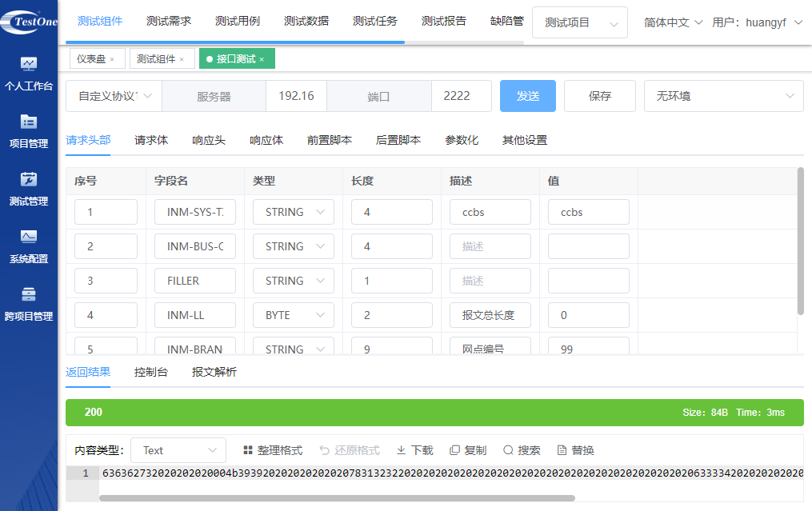
Task: Click the 整理格式 format icon
Action: tap(248, 450)
